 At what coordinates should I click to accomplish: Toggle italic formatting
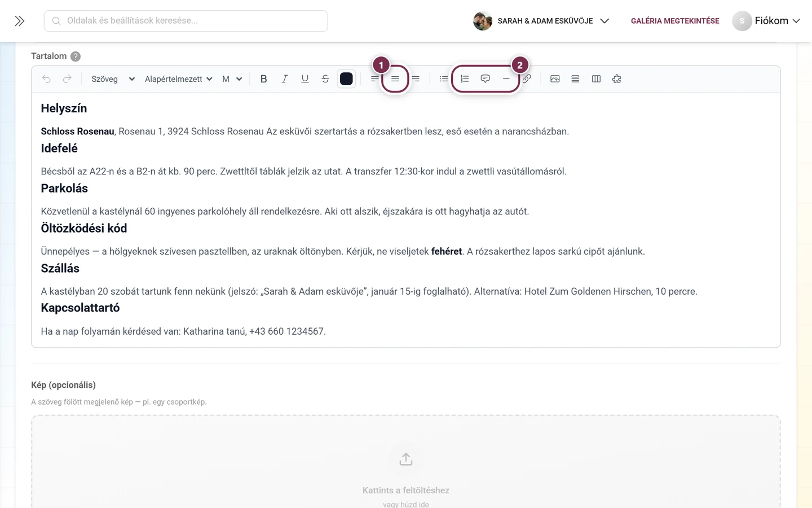(284, 79)
